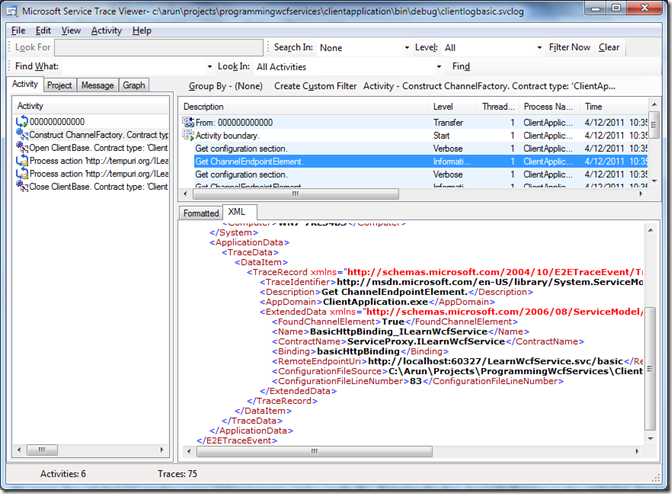Click the trace list horizontal scrollbar thumb
This screenshot has width=672, height=494.
coord(296,194)
